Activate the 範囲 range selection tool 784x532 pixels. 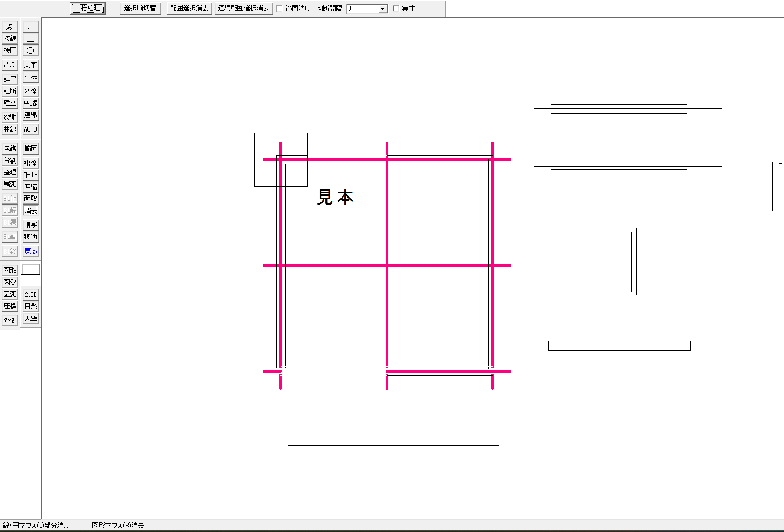click(31, 148)
